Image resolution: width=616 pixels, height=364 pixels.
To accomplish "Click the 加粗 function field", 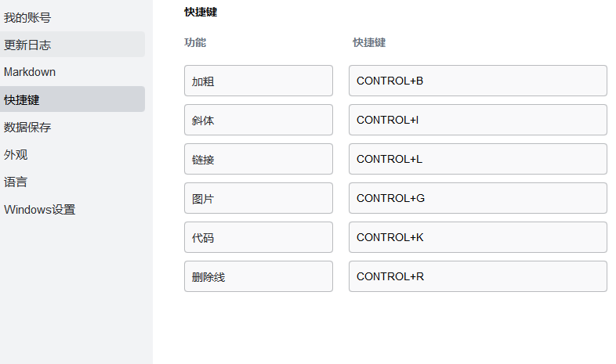I will coord(258,81).
